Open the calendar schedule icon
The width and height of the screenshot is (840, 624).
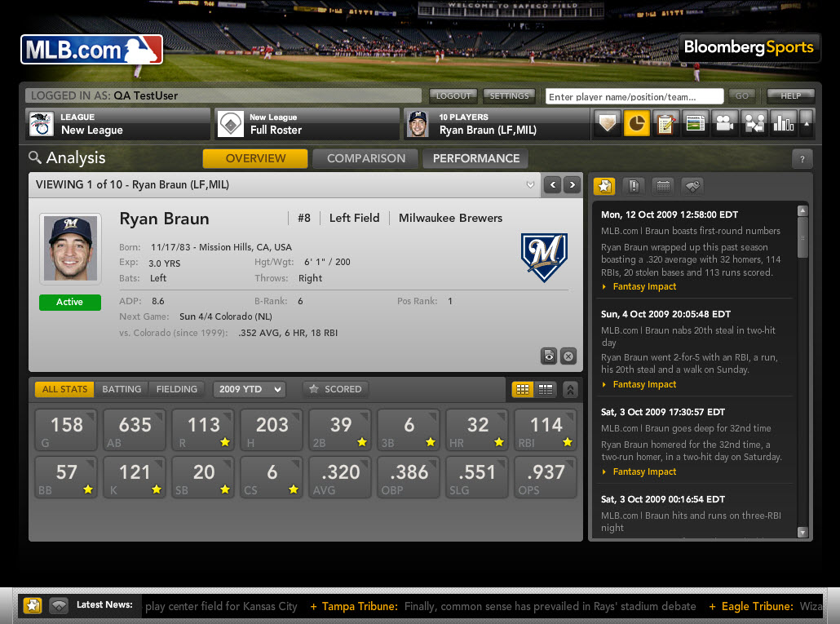pyautogui.click(x=663, y=187)
